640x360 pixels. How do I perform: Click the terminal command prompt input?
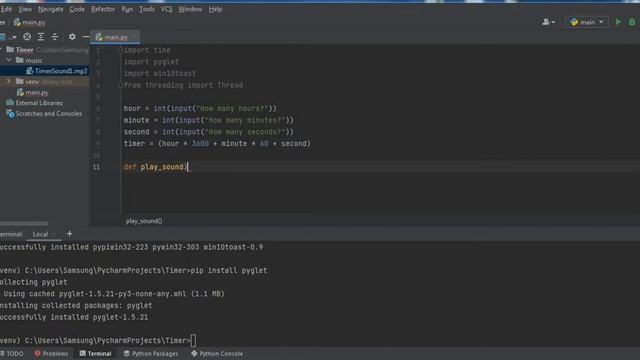[x=193, y=340]
